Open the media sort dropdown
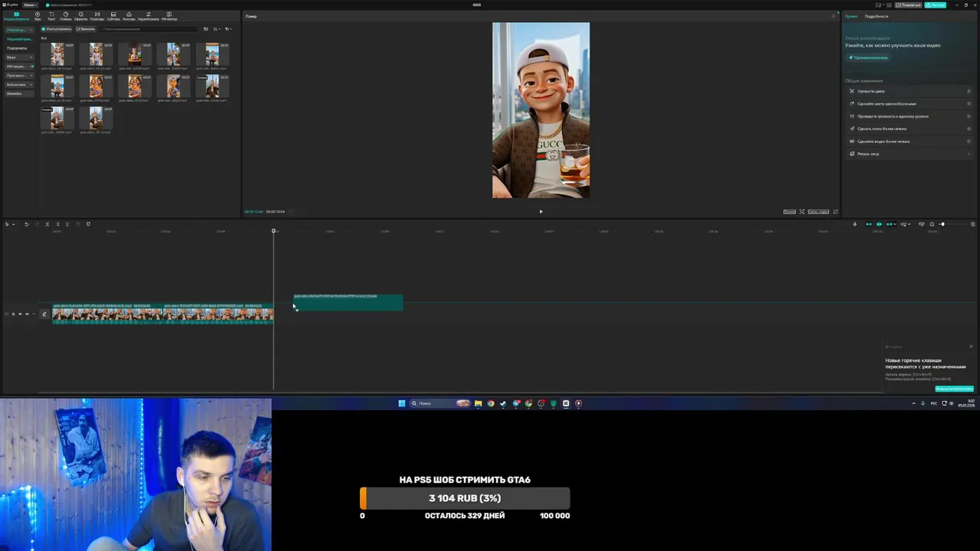The image size is (980, 551). click(x=217, y=29)
